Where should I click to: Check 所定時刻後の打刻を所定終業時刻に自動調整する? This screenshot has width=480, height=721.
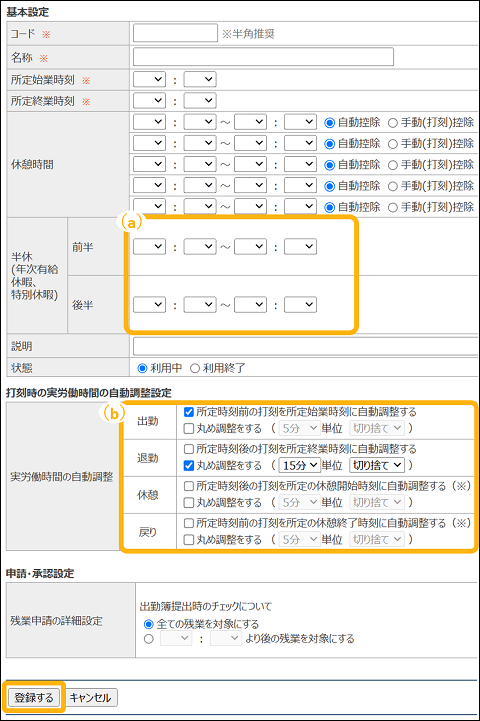point(189,449)
